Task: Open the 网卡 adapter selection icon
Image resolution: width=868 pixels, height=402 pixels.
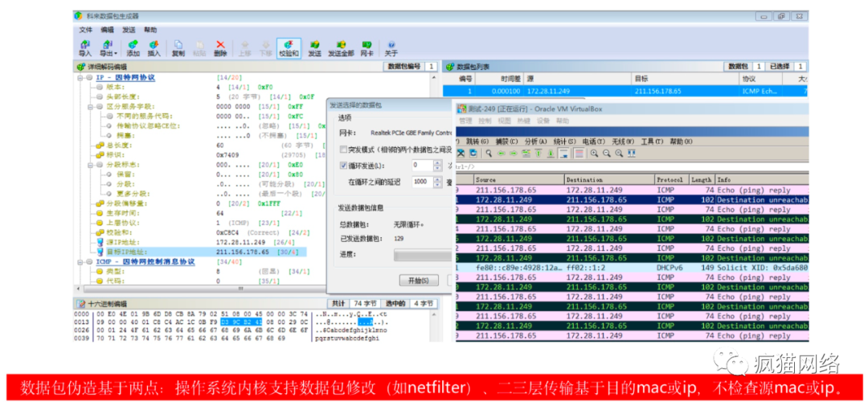Action: coord(366,48)
